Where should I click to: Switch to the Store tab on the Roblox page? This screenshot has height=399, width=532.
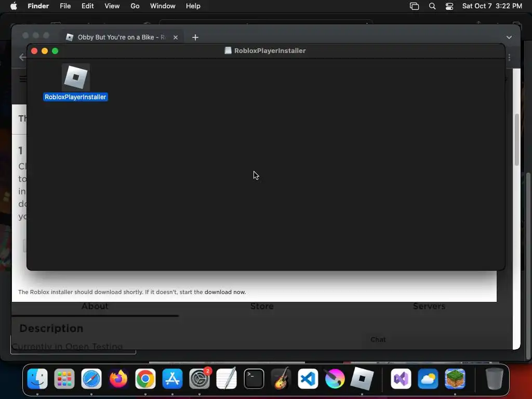point(262,306)
